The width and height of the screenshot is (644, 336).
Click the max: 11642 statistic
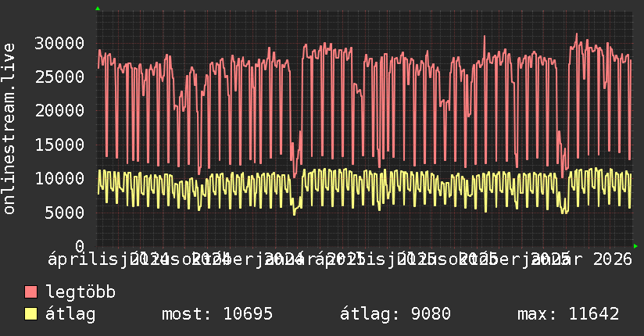pyautogui.click(x=568, y=314)
